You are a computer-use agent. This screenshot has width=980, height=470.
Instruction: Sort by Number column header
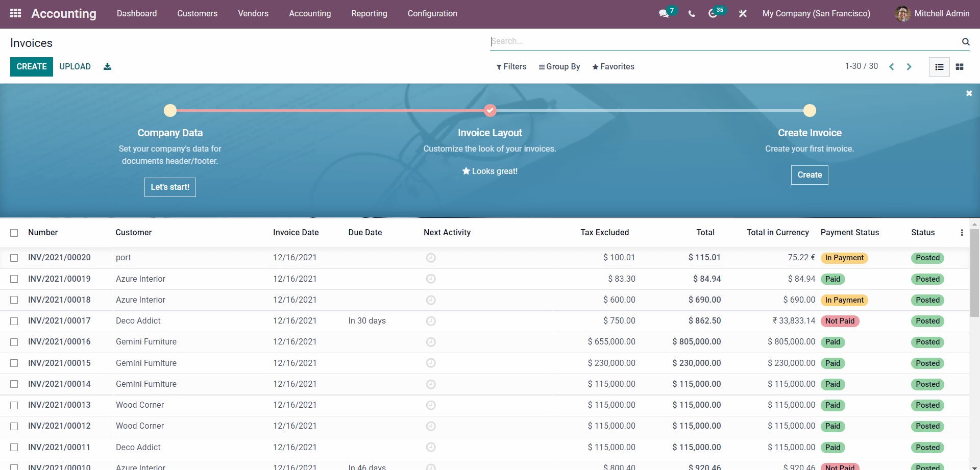[x=43, y=233]
